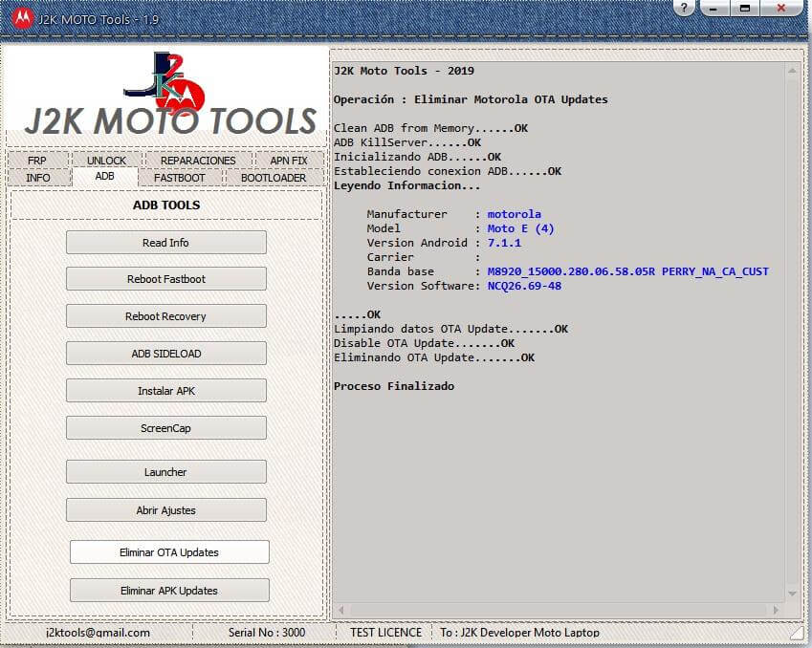The width and height of the screenshot is (812, 648).
Task: Select the ADB tab
Action: click(x=104, y=177)
